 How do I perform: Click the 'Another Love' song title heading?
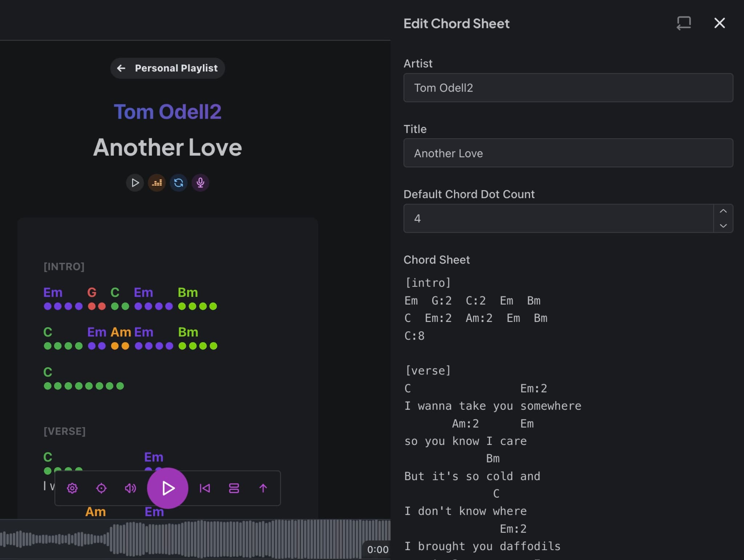point(167,147)
